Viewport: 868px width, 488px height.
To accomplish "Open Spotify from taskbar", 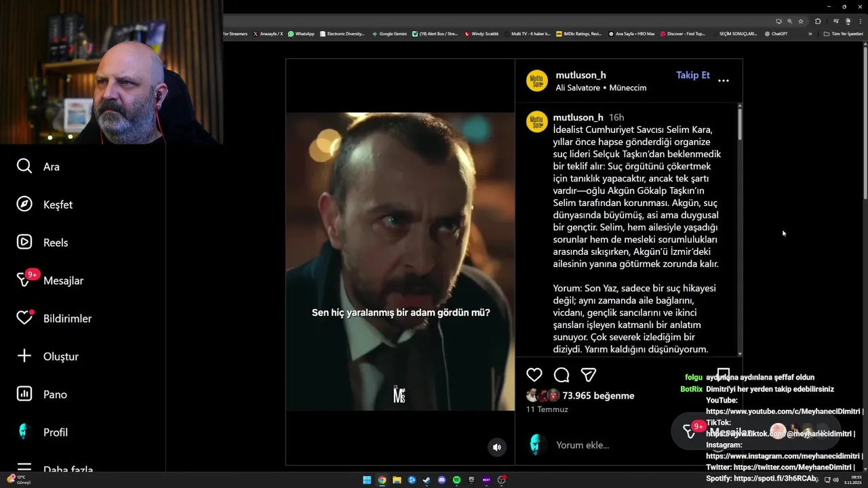I will tap(456, 480).
